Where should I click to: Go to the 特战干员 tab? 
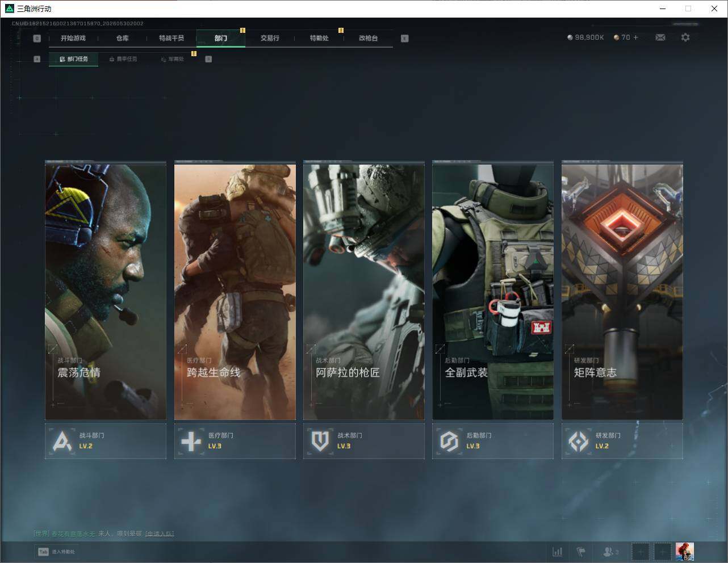[x=171, y=38]
